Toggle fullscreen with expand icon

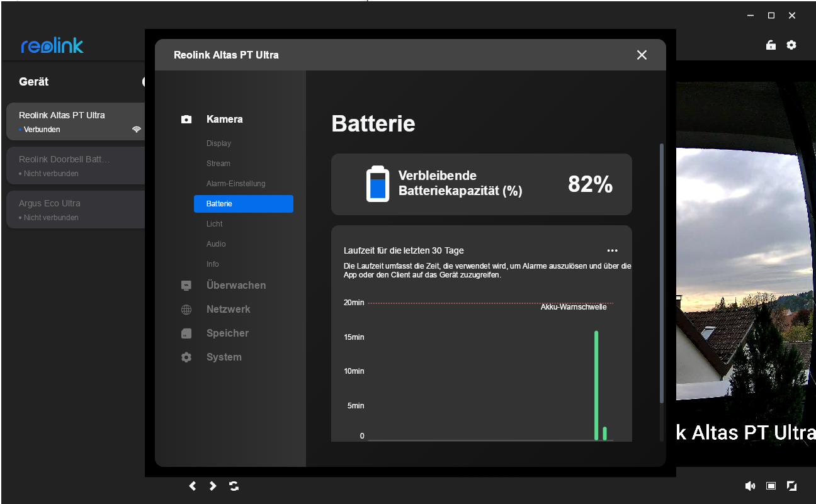(792, 486)
